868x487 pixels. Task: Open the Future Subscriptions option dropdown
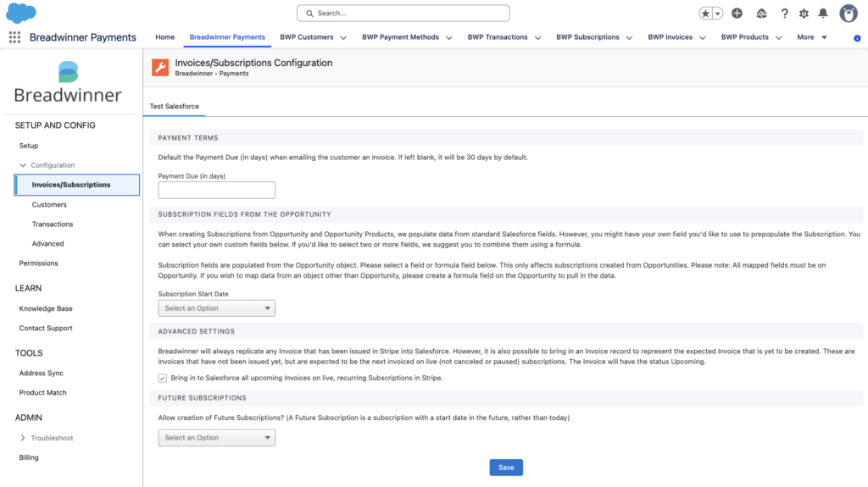pos(216,438)
